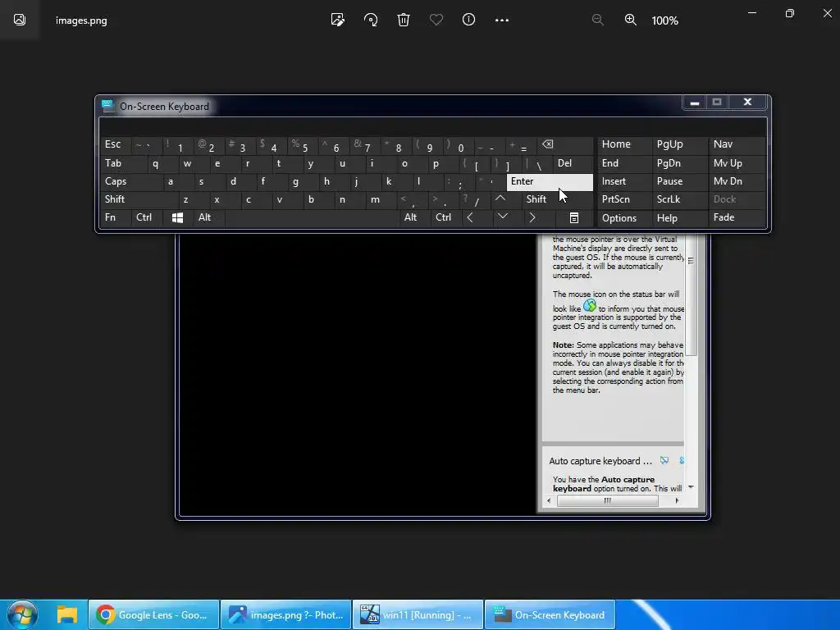Click the down arrow of the help panel scrollbar
The image size is (840, 630).
(691, 487)
